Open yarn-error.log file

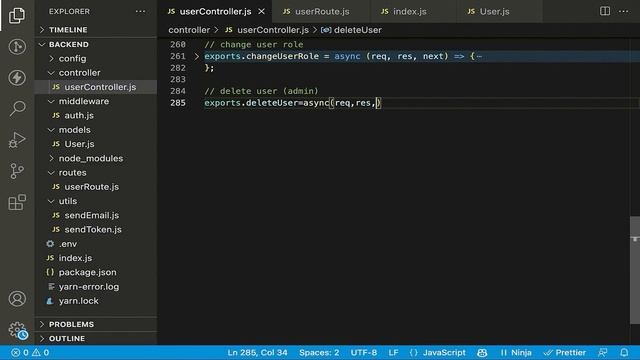[x=96, y=287]
